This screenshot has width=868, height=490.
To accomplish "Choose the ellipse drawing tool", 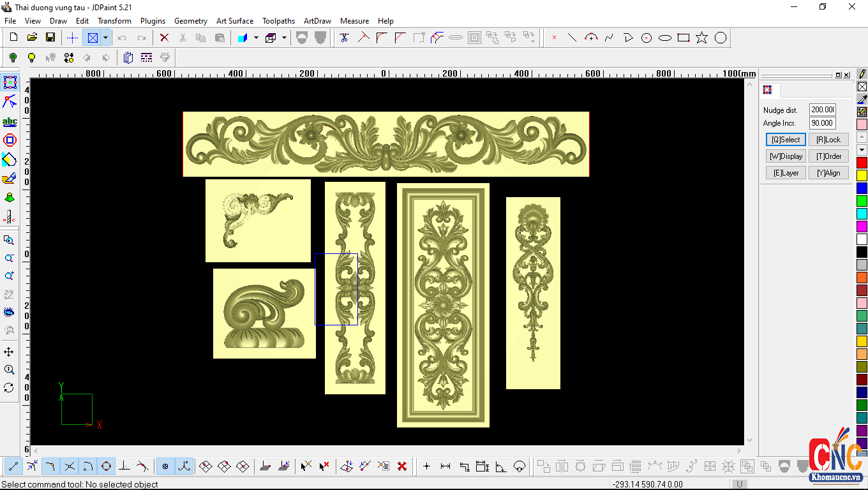I will point(664,38).
